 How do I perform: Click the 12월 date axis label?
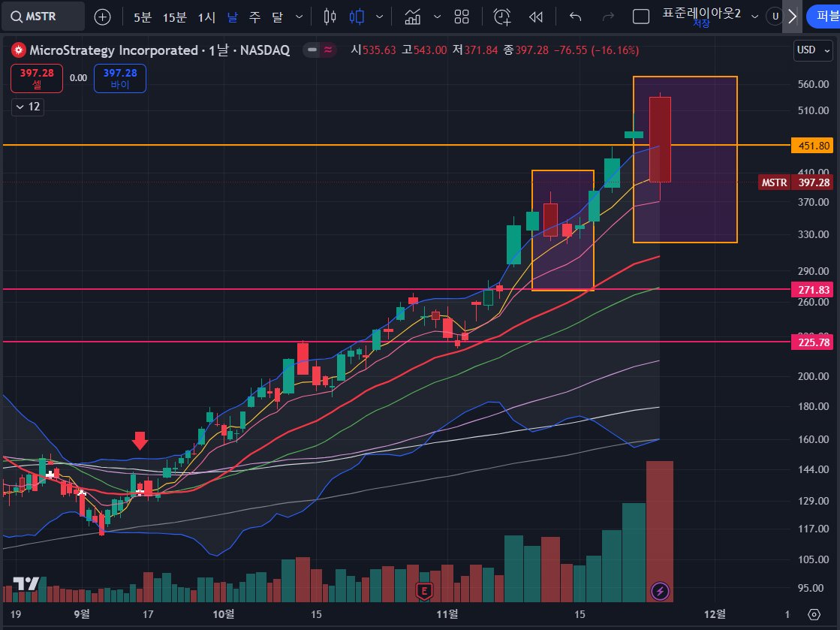click(715, 614)
